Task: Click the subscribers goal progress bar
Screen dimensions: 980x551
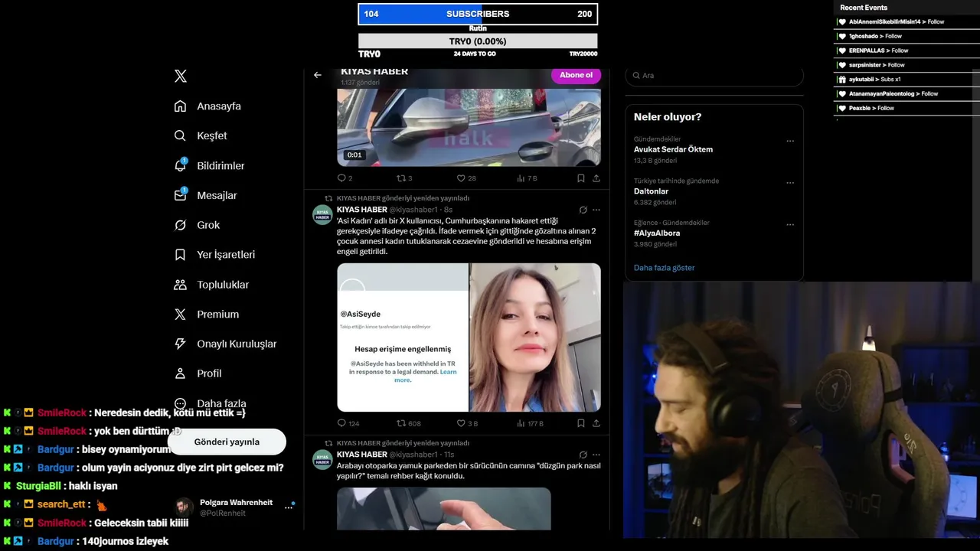Action: [478, 14]
